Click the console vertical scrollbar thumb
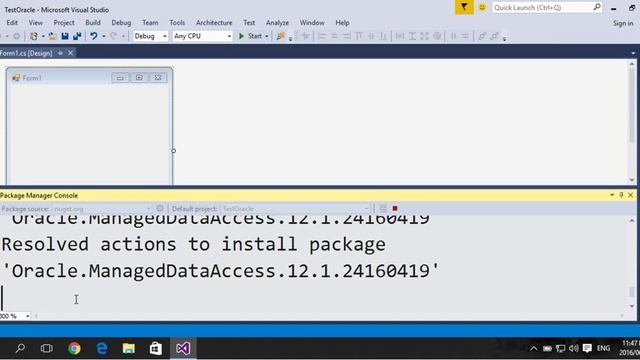The width and height of the screenshot is (640, 360). [x=631, y=292]
